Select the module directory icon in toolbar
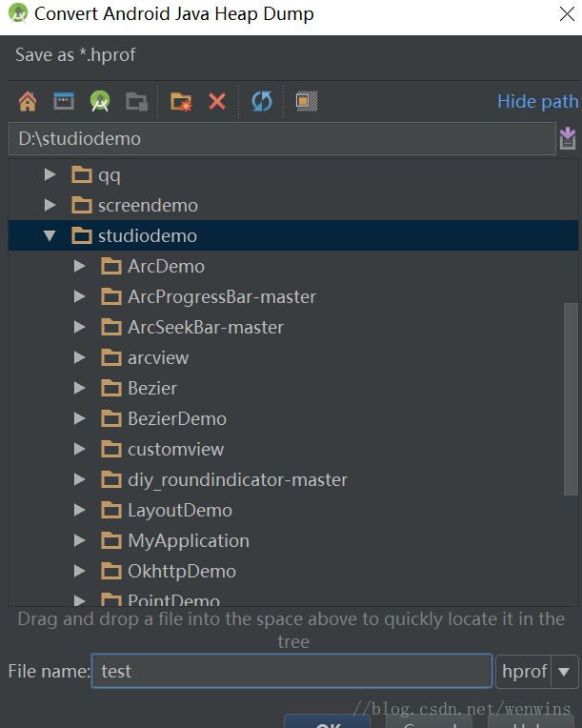 pos(136,101)
